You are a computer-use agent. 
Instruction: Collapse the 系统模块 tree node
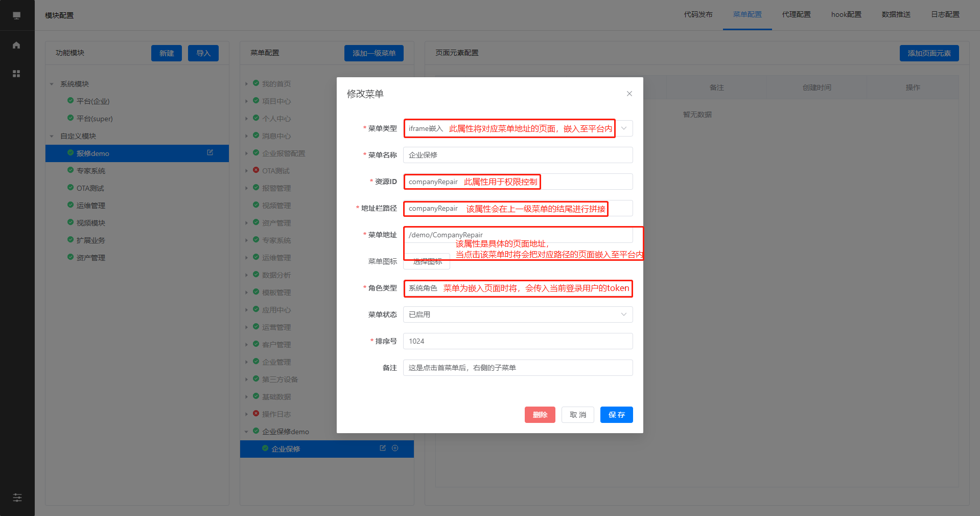point(52,84)
